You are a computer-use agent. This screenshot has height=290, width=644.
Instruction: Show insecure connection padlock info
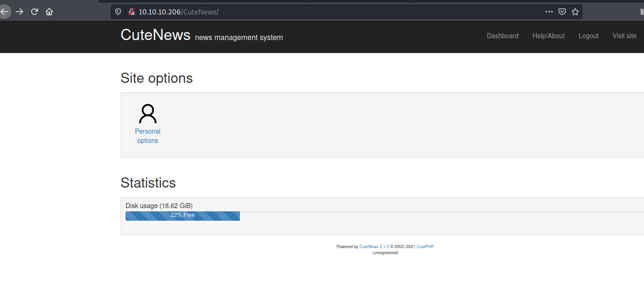(132, 12)
